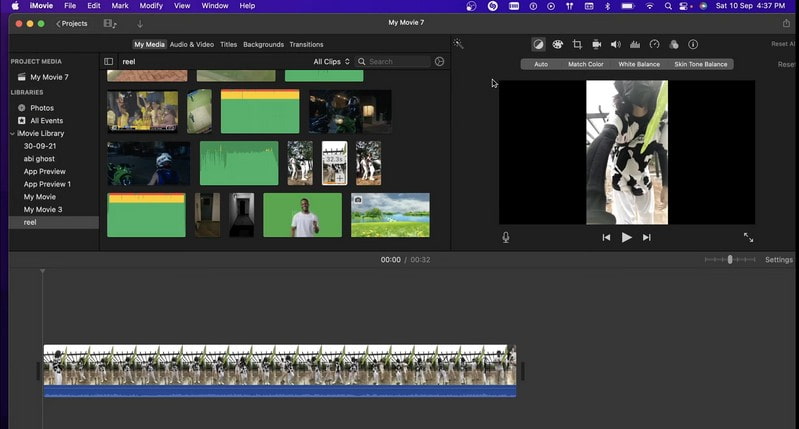The width and height of the screenshot is (799, 429).
Task: Show Clip Information inspector
Action: pos(693,44)
